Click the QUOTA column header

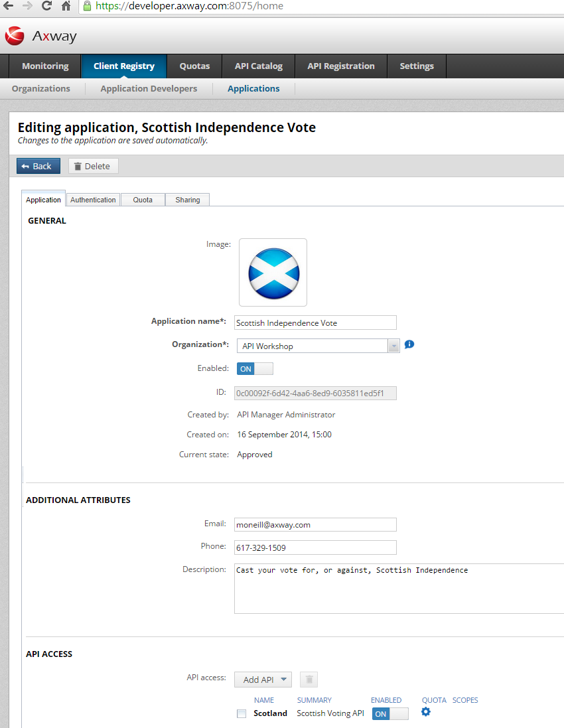point(434,700)
